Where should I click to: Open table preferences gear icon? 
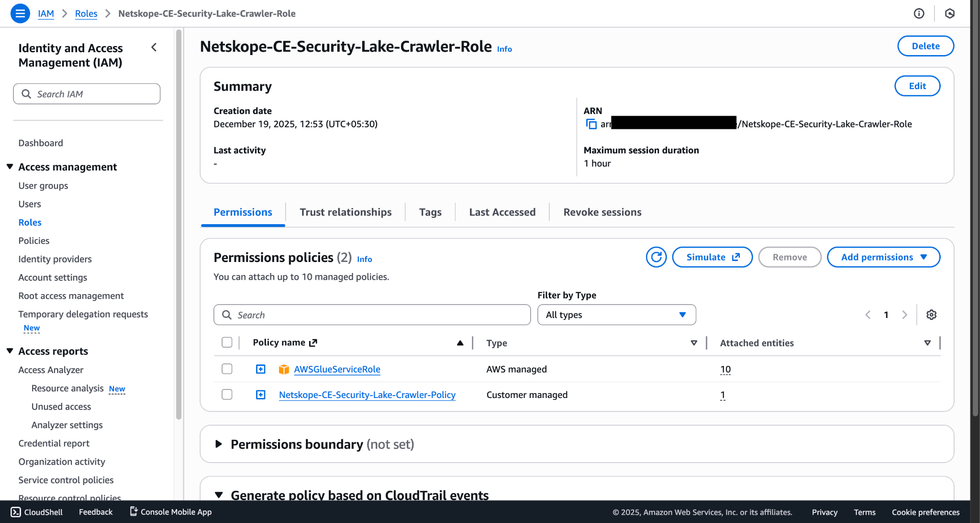[x=931, y=315]
